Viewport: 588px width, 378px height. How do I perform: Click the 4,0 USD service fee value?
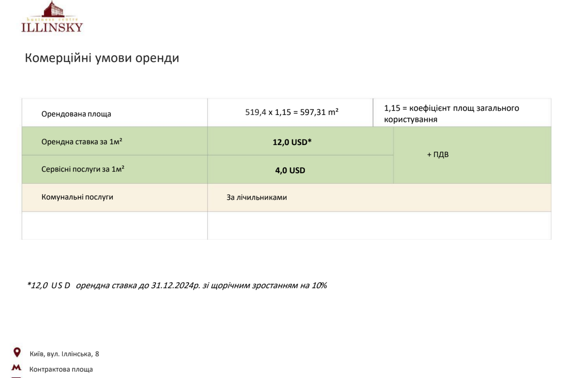290,170
